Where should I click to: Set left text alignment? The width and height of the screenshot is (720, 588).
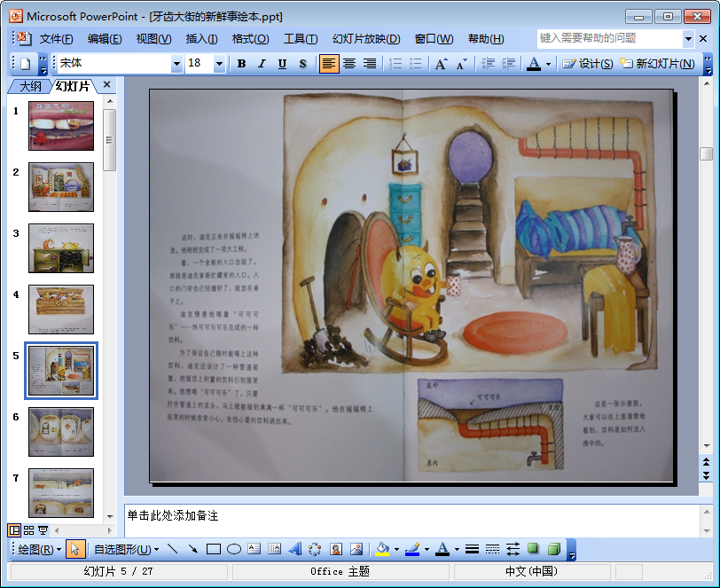329,63
